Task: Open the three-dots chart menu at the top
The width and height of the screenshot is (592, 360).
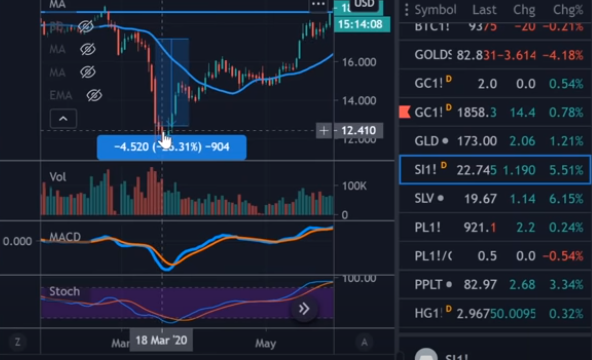Action: click(x=318, y=4)
